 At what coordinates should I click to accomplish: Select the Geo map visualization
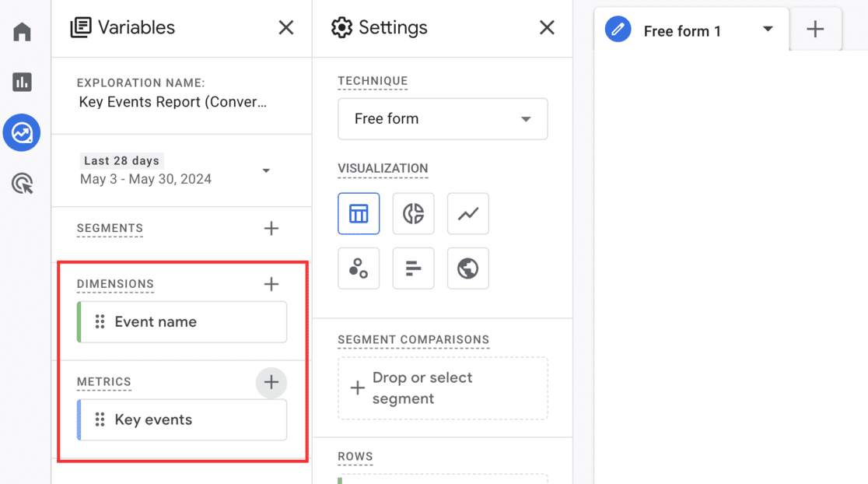click(x=467, y=268)
